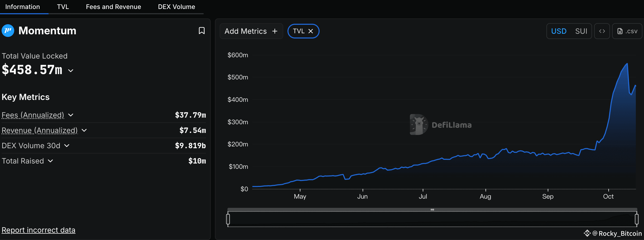Click the Momentum logo icon
This screenshot has width=644, height=240.
tap(8, 31)
